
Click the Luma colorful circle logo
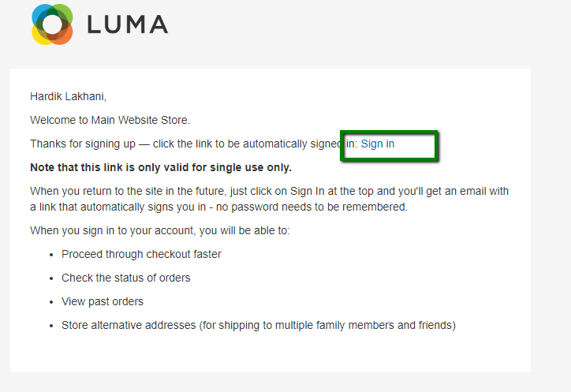click(52, 24)
